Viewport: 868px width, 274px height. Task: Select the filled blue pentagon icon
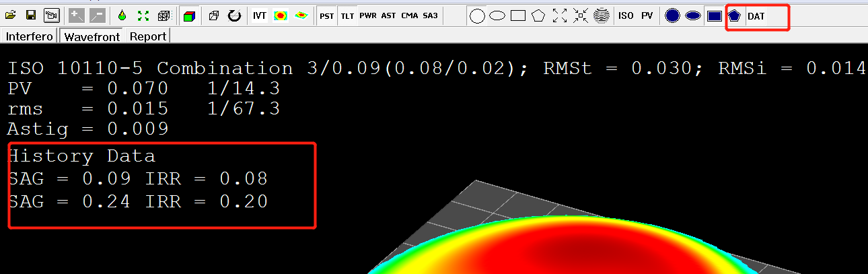tap(734, 16)
